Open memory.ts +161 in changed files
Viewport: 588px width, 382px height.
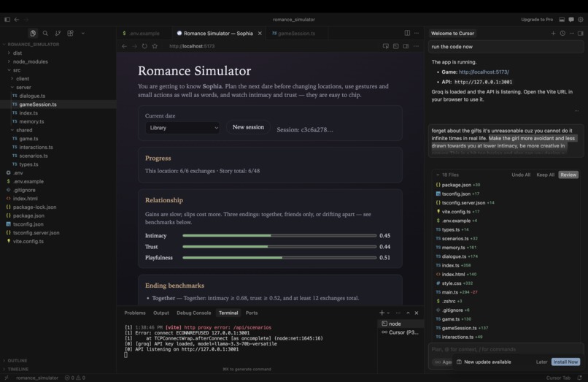457,248
